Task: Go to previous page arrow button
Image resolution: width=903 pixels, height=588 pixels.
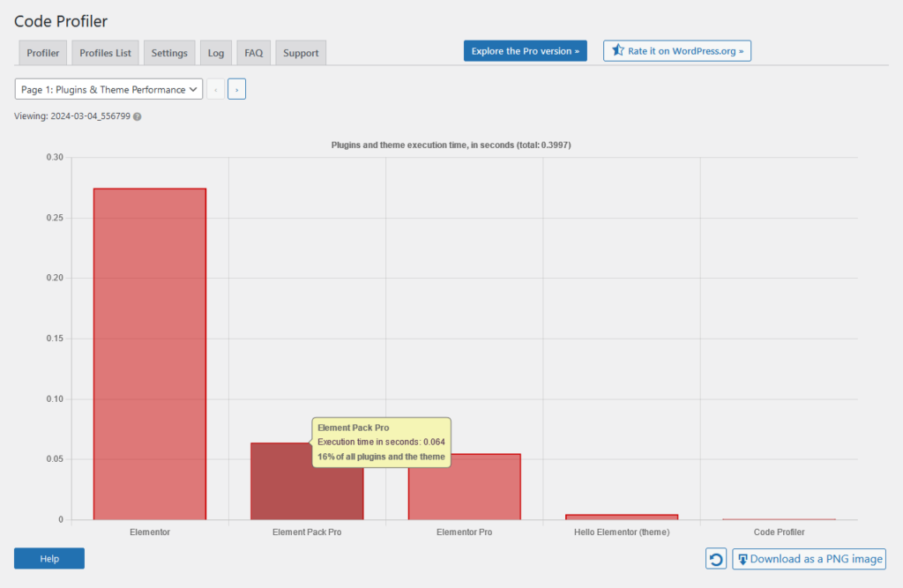Action: click(x=215, y=89)
